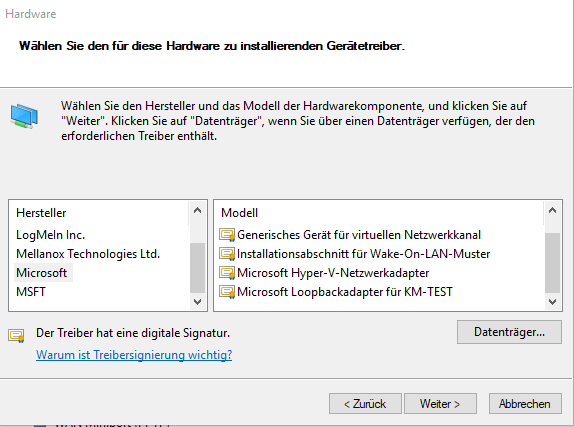The width and height of the screenshot is (574, 427).
Task: Choose Microsoft Hyper-V-Netzwerkadapter model
Action: point(333,273)
